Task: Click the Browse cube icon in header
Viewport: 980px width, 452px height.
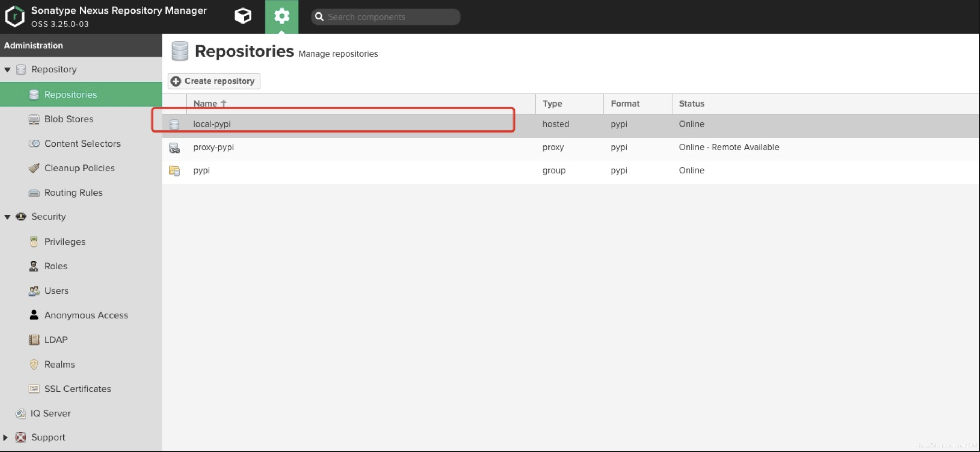Action: click(x=243, y=16)
